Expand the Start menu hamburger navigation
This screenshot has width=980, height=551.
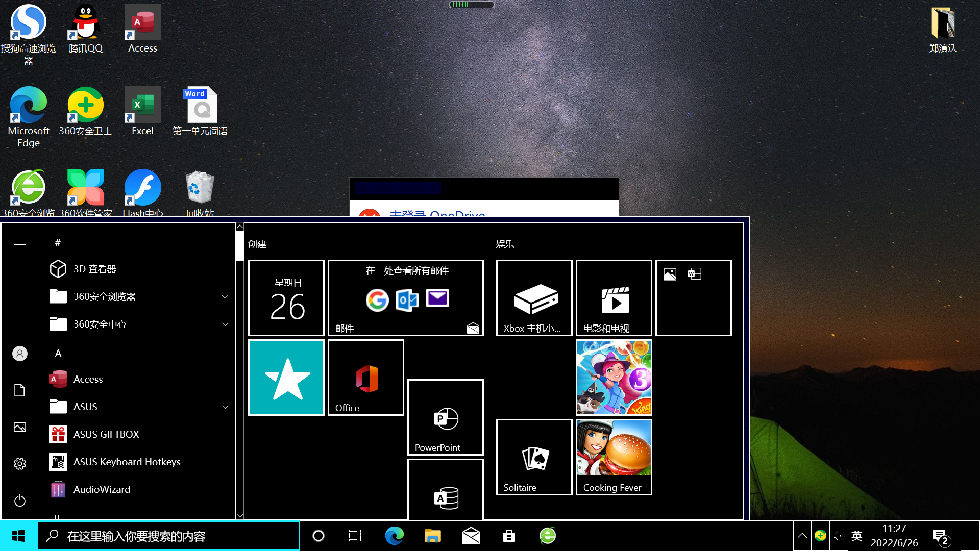(20, 244)
